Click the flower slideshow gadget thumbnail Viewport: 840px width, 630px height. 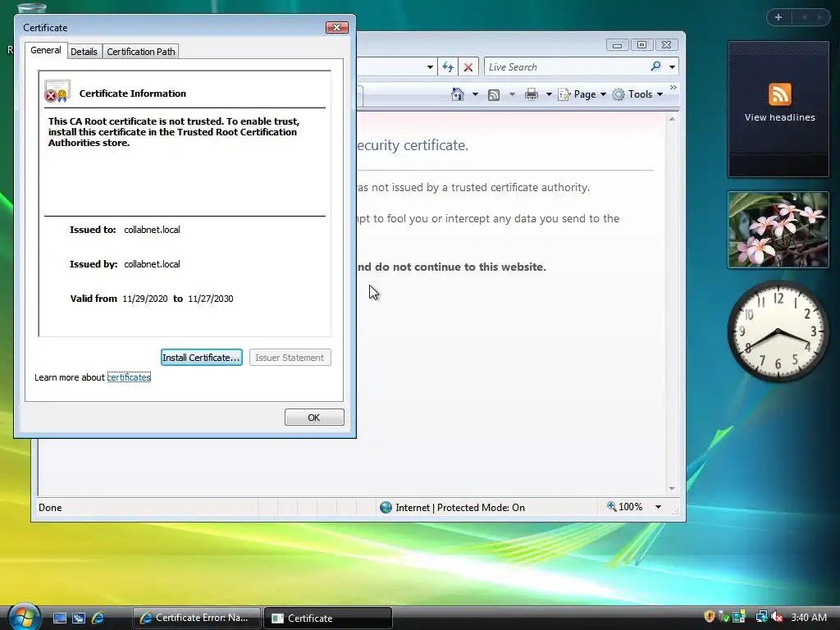(778, 230)
